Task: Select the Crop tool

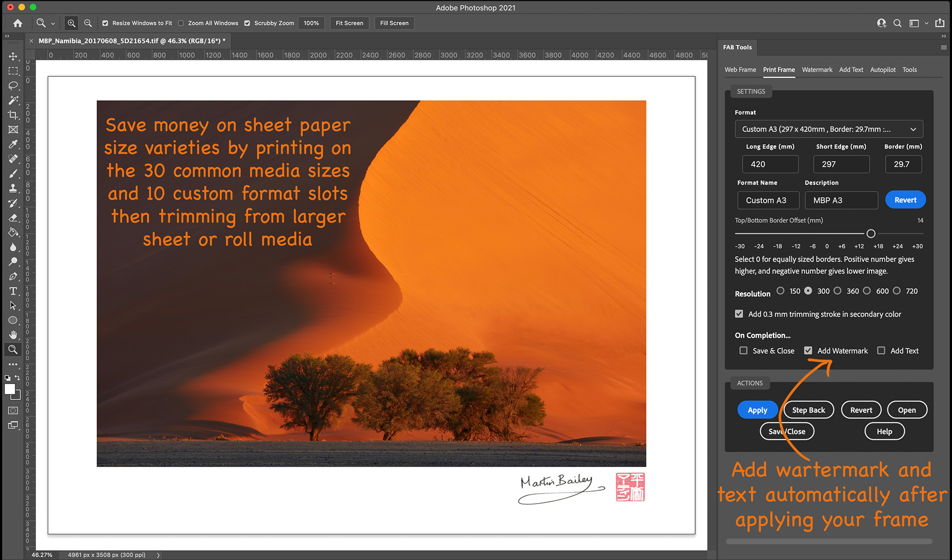Action: pos(13,115)
